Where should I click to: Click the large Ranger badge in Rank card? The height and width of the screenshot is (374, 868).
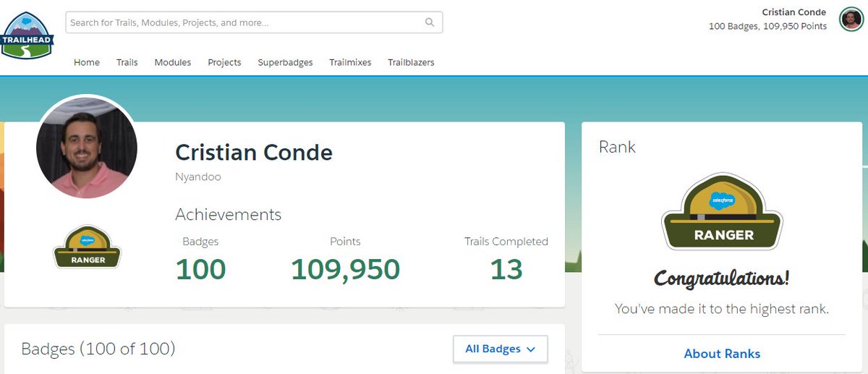tap(722, 213)
